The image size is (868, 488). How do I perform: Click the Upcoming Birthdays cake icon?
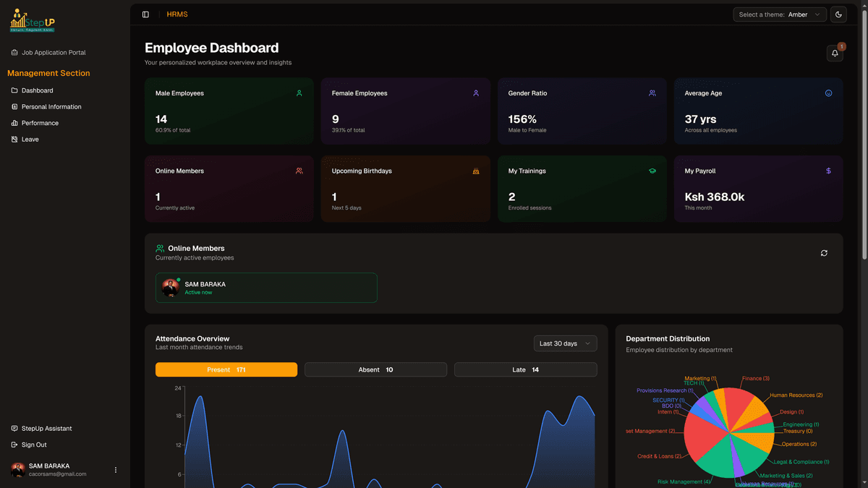tap(476, 171)
